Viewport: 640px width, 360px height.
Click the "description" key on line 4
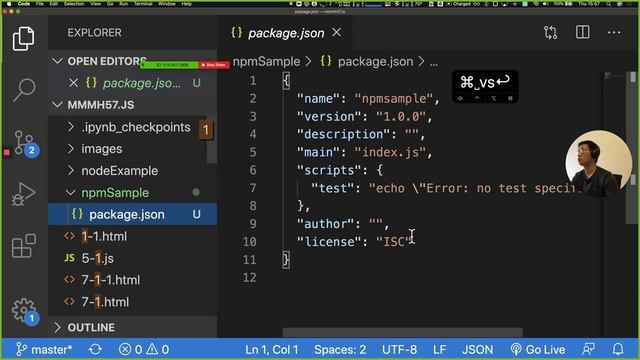point(343,134)
